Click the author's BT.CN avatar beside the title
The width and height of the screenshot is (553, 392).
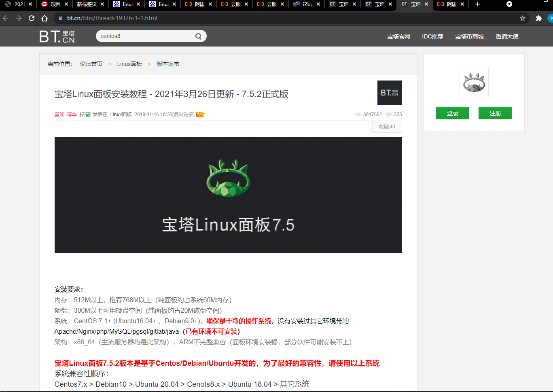click(x=390, y=93)
